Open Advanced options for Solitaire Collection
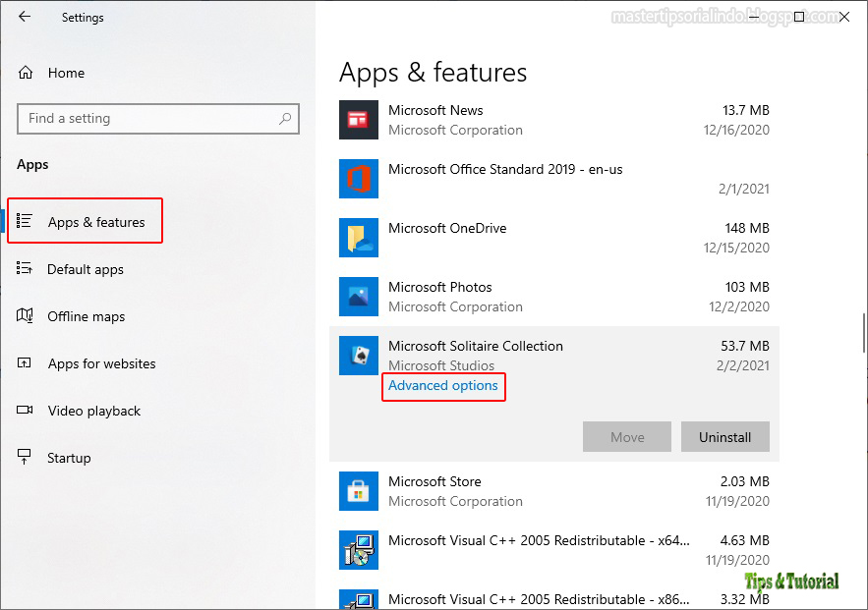868x610 pixels. click(x=443, y=385)
